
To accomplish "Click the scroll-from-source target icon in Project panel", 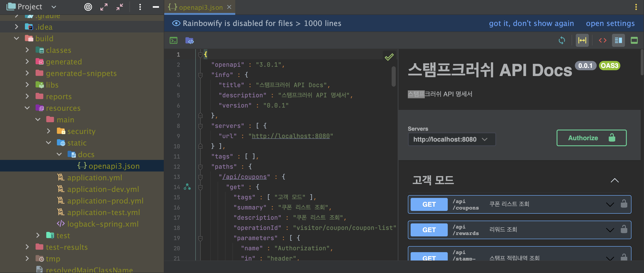I will pyautogui.click(x=88, y=7).
